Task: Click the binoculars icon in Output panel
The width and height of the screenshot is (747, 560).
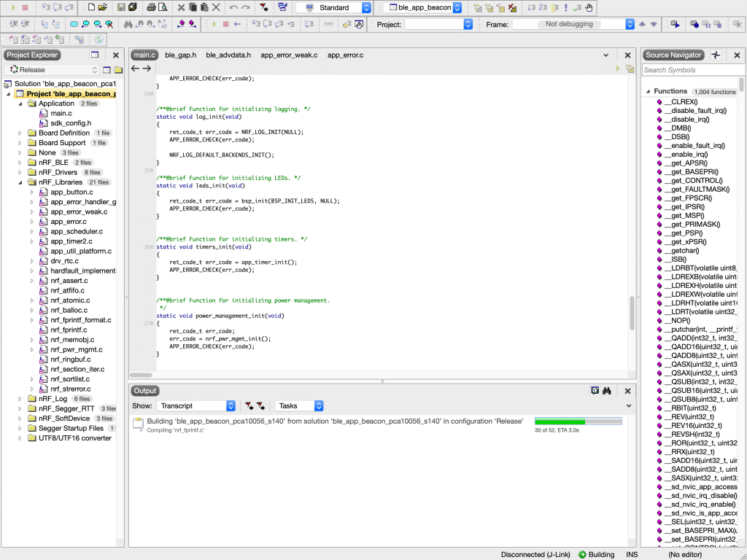Action: [606, 391]
